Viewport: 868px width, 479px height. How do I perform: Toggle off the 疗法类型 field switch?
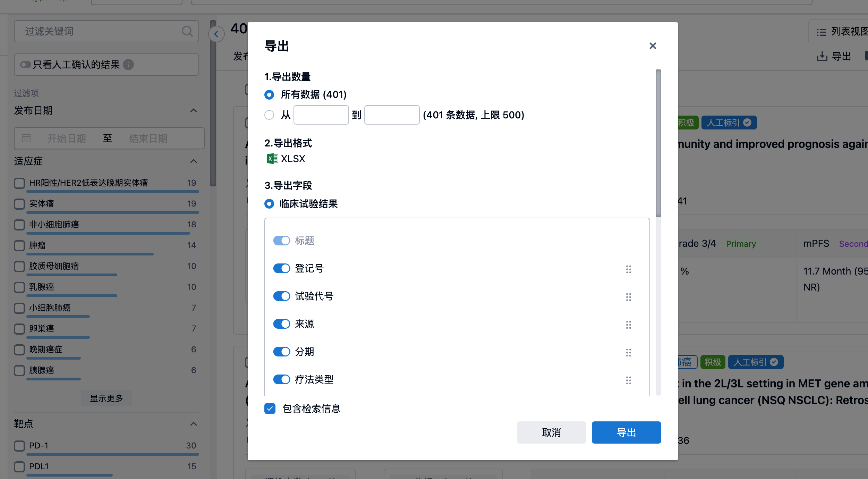tap(281, 379)
